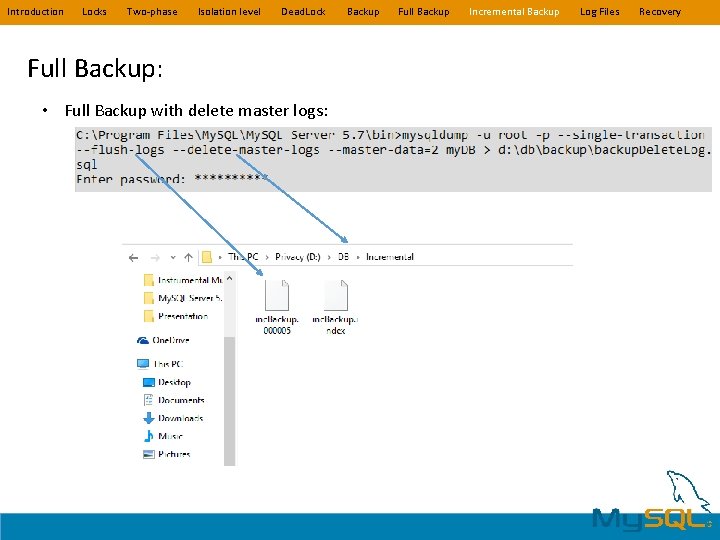Screen dimensions: 720x540
Task: Switch to the Backup tab
Action: click(x=363, y=12)
